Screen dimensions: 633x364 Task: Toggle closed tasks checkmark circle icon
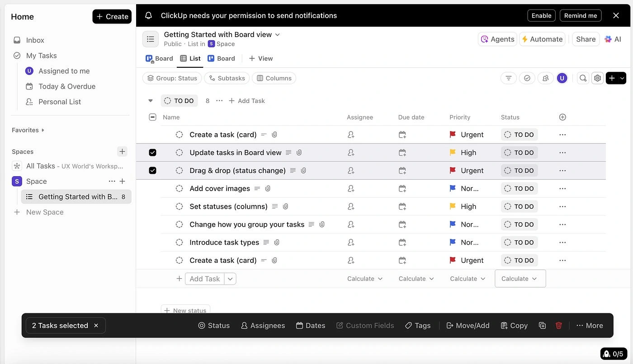(527, 78)
